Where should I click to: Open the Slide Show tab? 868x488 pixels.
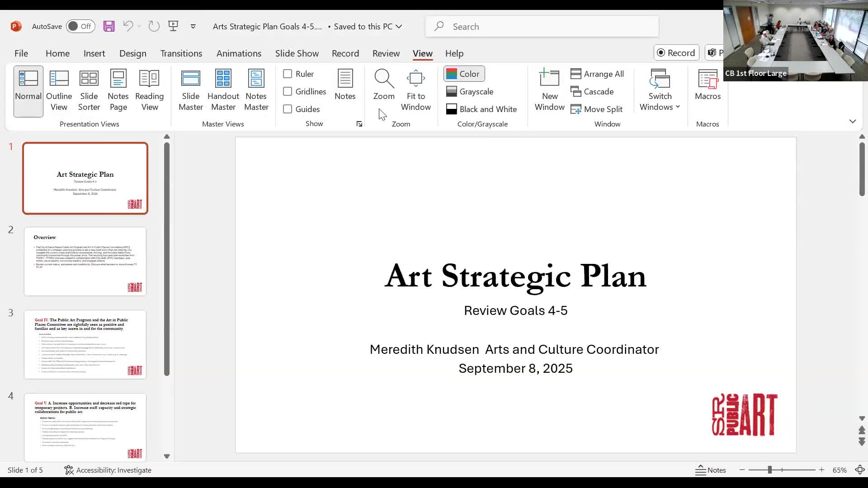click(x=297, y=53)
